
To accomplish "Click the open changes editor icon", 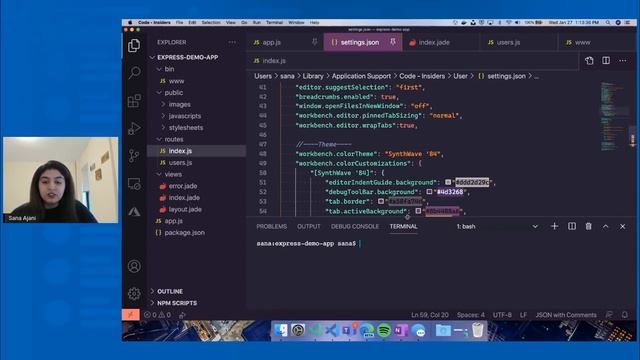I will [589, 61].
